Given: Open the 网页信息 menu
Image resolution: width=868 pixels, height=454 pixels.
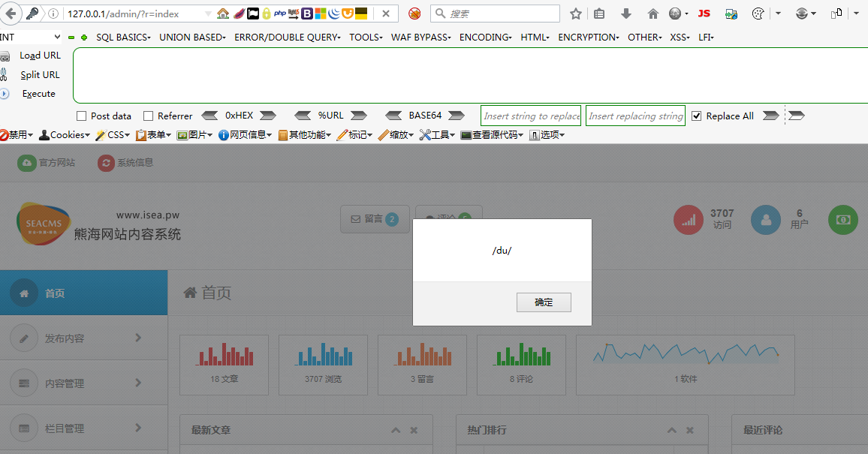Looking at the screenshot, I should coord(246,135).
